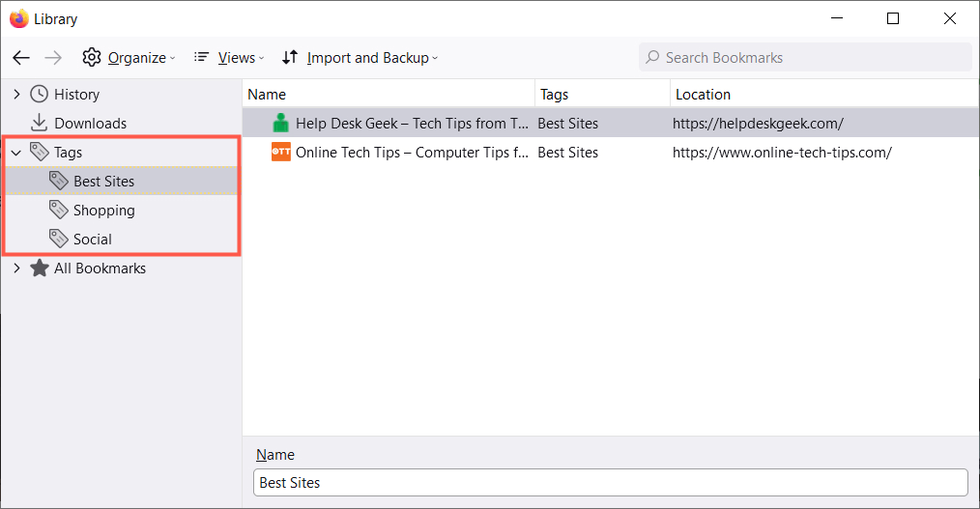Click the Help Desk Geek green favicon

[280, 124]
